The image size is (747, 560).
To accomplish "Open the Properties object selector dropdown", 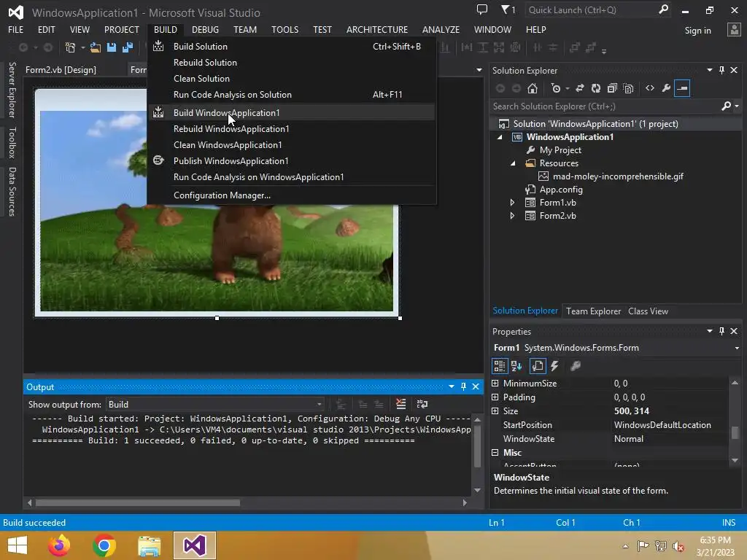I will tap(737, 348).
